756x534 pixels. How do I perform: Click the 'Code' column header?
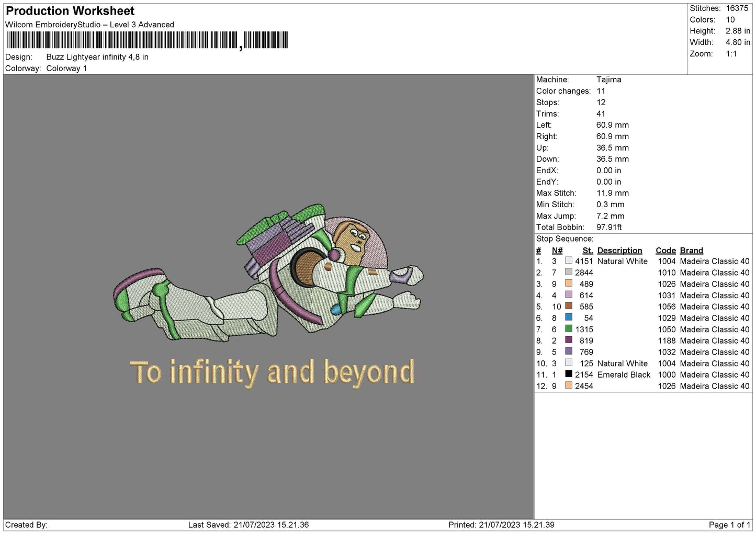[665, 251]
